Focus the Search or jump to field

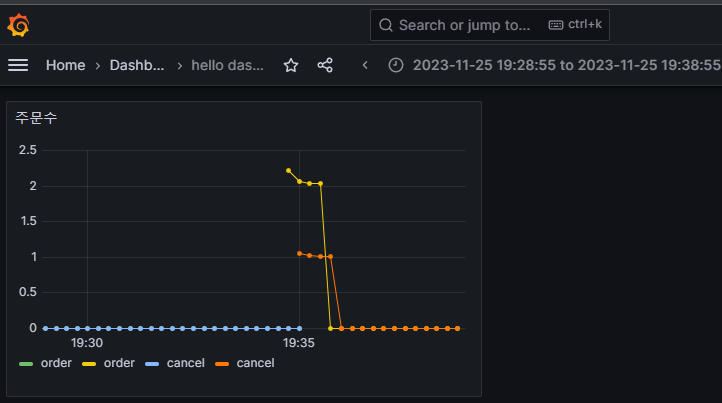click(x=489, y=25)
